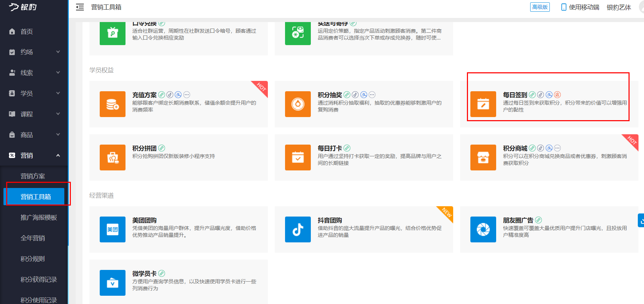
Task: Click the red 店 badge next to 每日签到
Action: pyautogui.click(x=557, y=95)
